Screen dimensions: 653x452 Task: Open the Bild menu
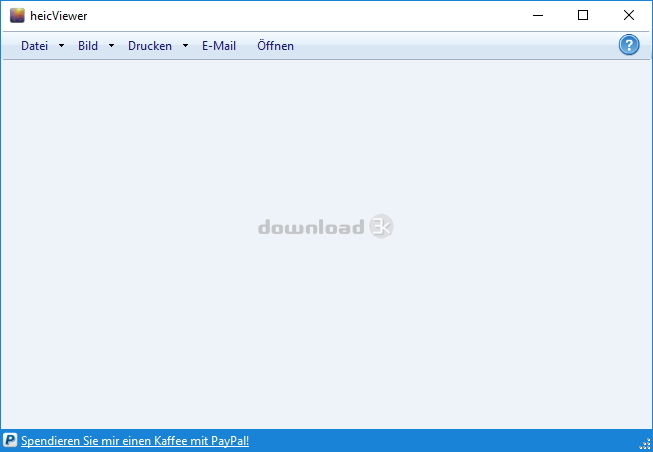coord(88,46)
